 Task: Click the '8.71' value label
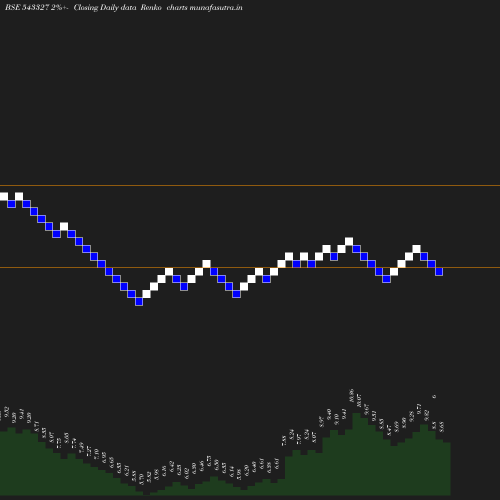point(37,426)
